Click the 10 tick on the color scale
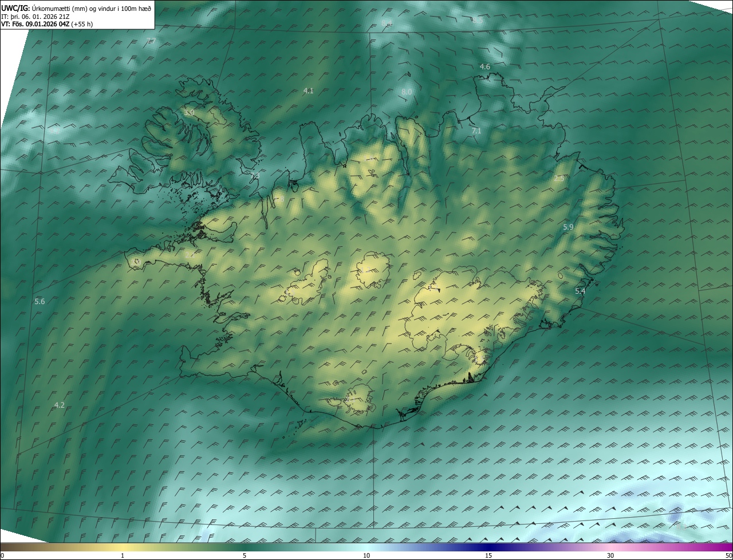Image resolution: width=733 pixels, height=560 pixels. pyautogui.click(x=366, y=556)
